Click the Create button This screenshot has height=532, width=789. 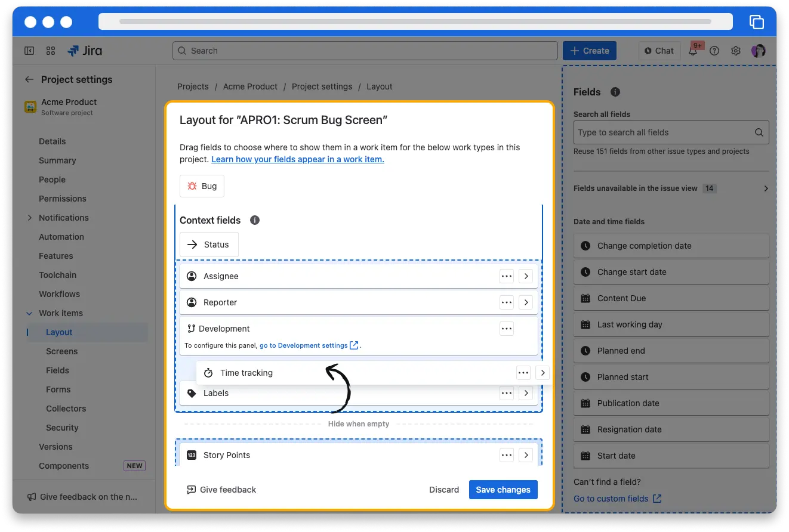pyautogui.click(x=590, y=51)
